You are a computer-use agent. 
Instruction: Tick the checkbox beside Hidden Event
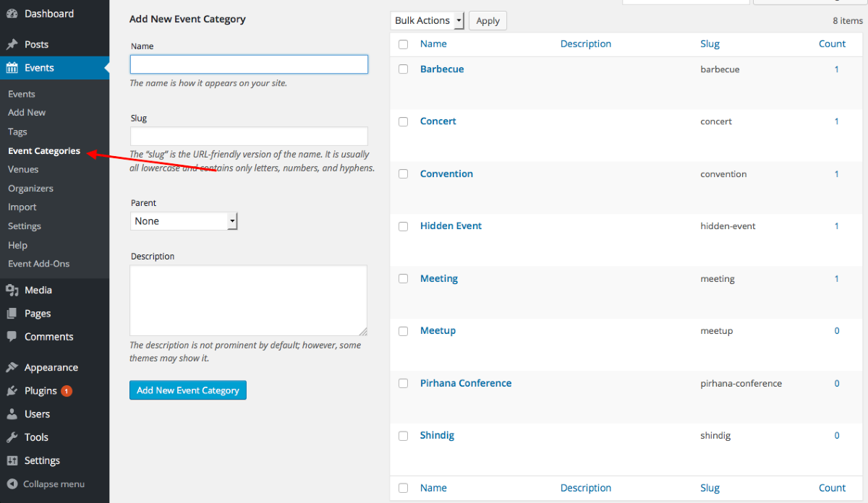coord(404,226)
